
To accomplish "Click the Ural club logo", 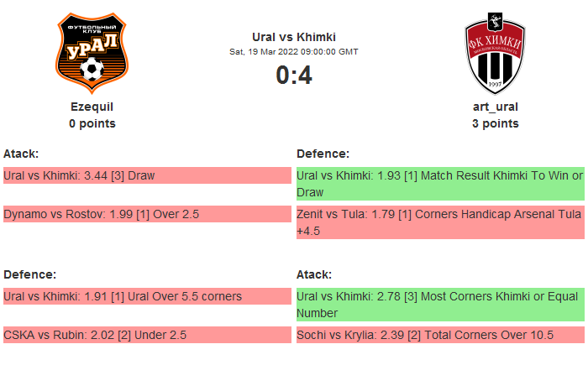I will [92, 54].
